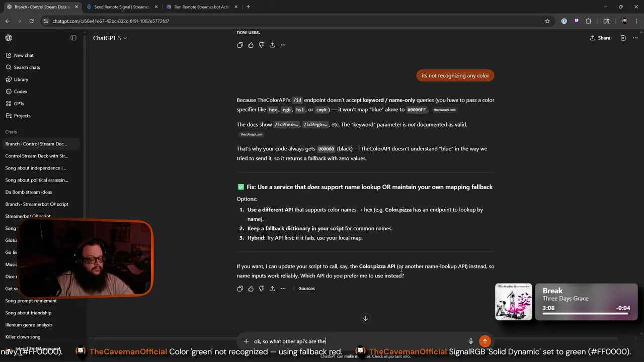Screen dimensions: 644x362
Task: Click the ChatGPT logo in the sidebar
Action: pos(9,38)
